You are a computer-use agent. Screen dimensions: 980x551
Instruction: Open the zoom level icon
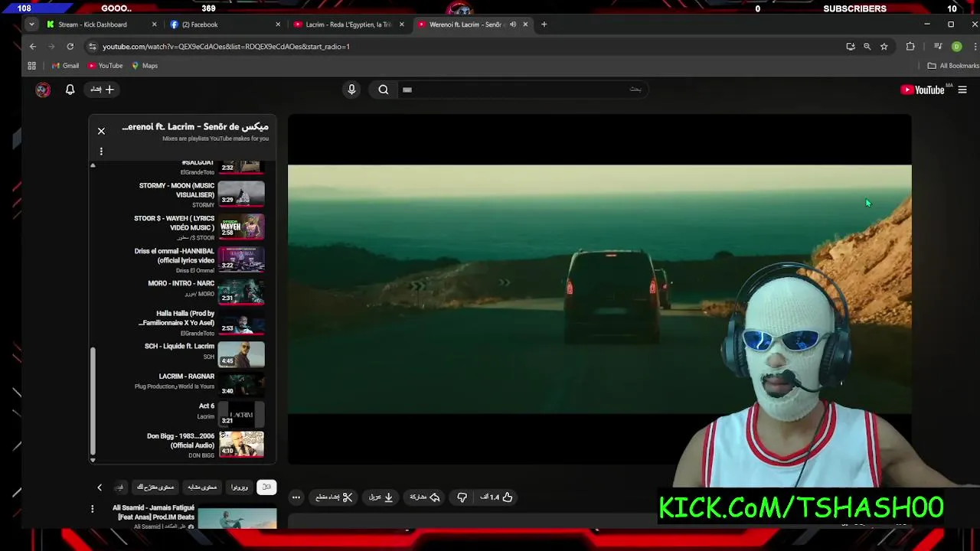(867, 47)
